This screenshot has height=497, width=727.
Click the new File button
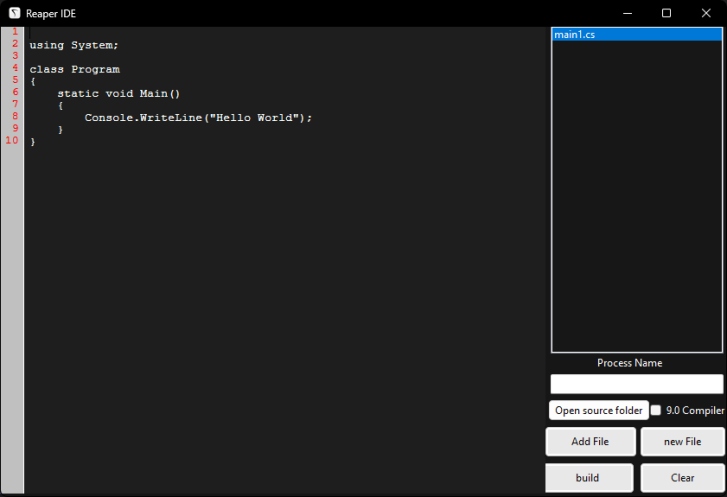pyautogui.click(x=682, y=441)
